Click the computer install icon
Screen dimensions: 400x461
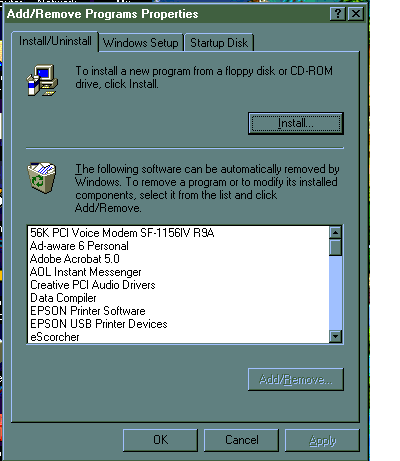pyautogui.click(x=42, y=80)
